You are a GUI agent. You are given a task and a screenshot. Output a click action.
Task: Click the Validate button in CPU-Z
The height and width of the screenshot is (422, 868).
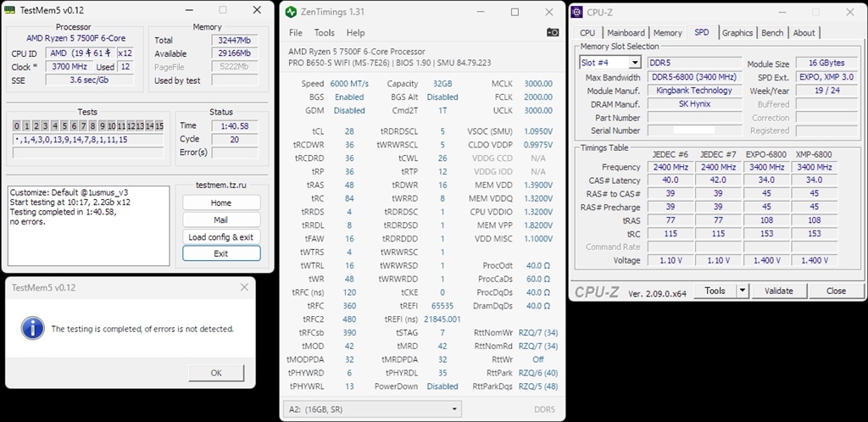coord(779,291)
